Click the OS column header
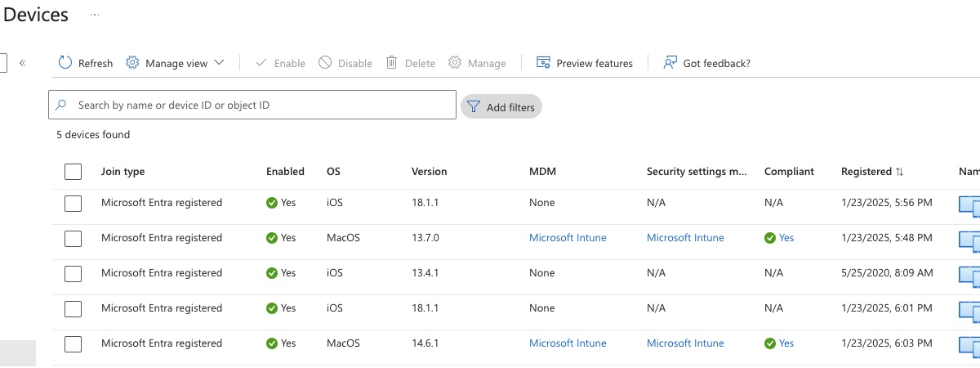This screenshot has height=368, width=980. (333, 172)
